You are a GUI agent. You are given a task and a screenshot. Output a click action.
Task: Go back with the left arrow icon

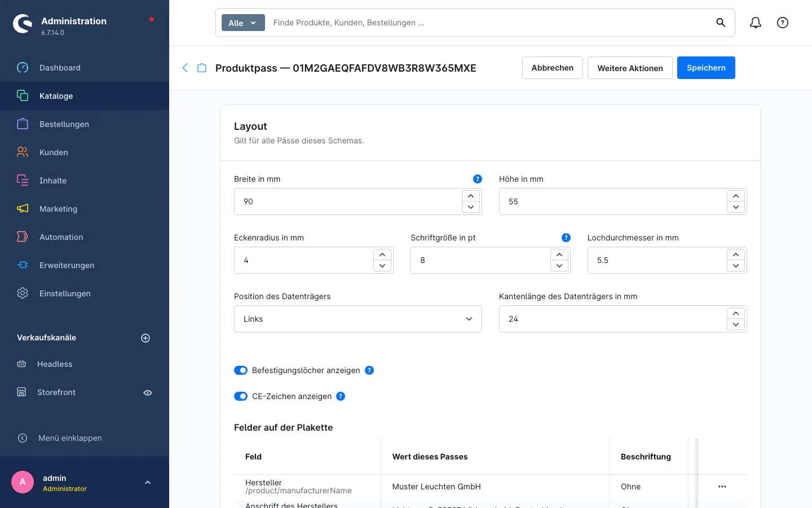click(x=185, y=68)
